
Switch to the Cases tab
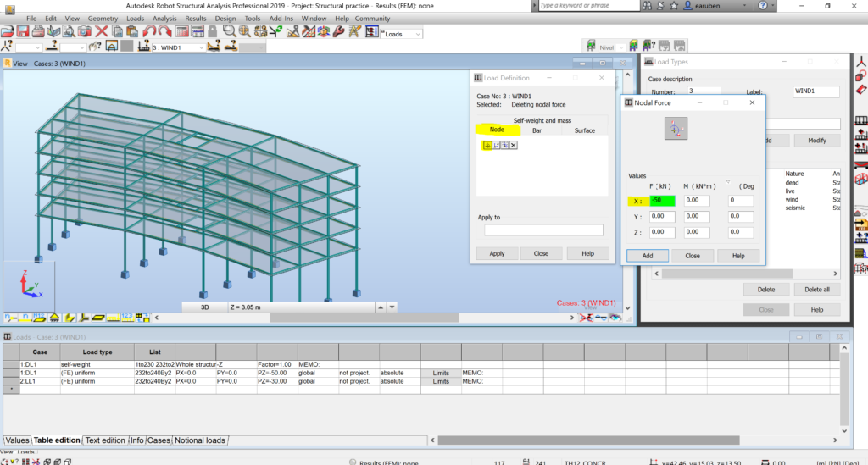(159, 440)
